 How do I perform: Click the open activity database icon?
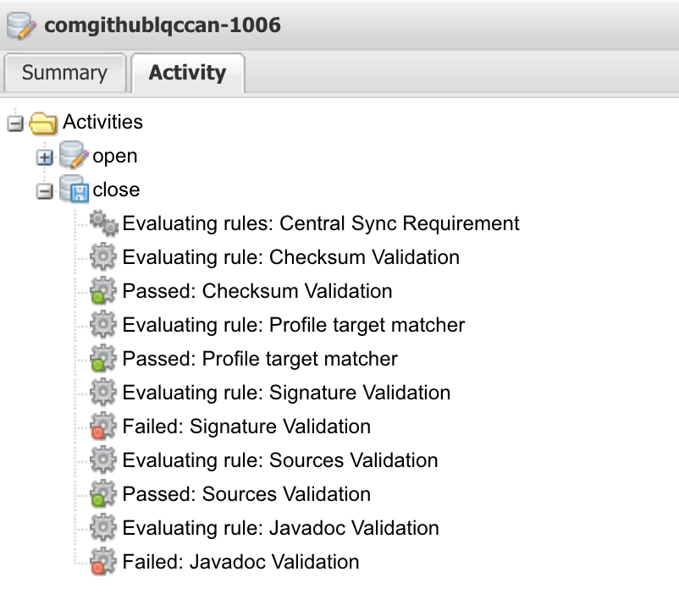[x=74, y=156]
